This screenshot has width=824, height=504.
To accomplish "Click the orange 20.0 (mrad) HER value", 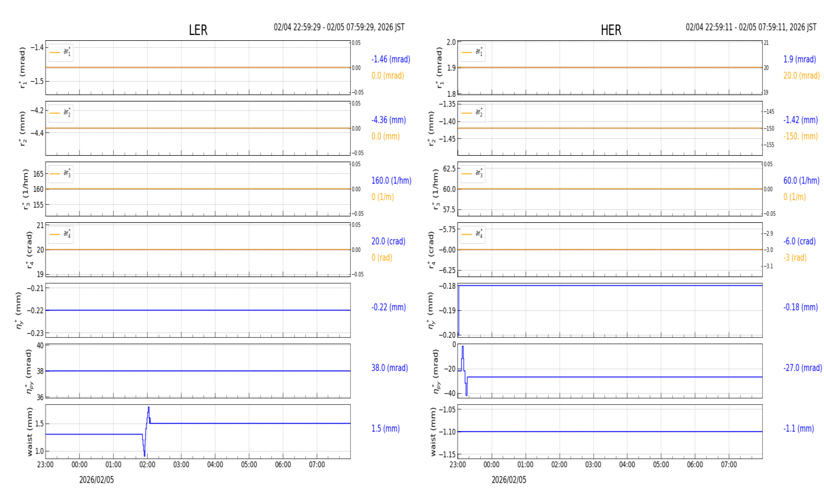I will tap(802, 75).
